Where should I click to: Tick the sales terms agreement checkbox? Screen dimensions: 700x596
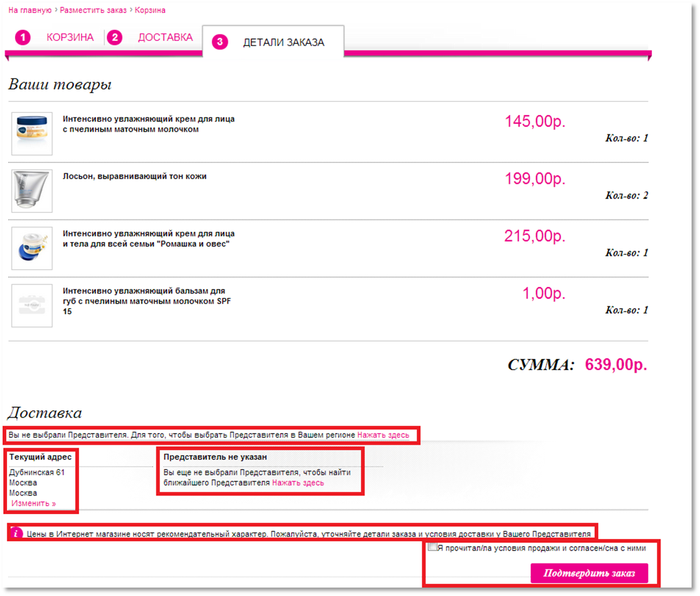coord(432,547)
